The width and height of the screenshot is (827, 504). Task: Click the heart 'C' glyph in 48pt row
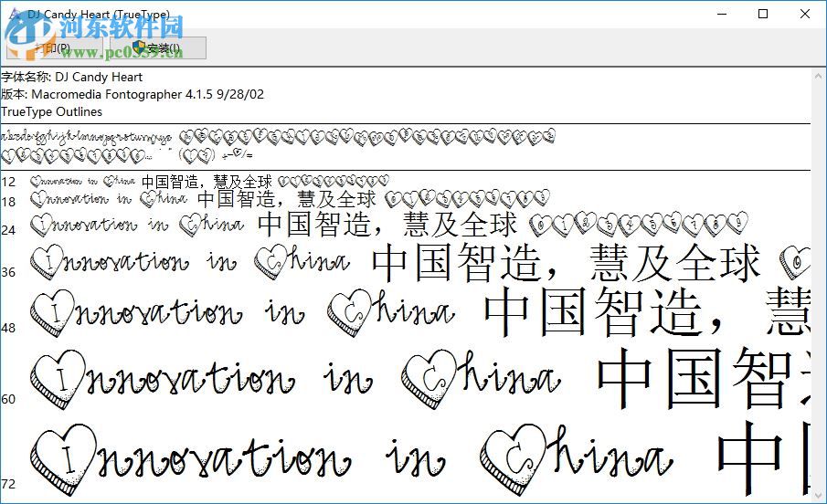350,313
